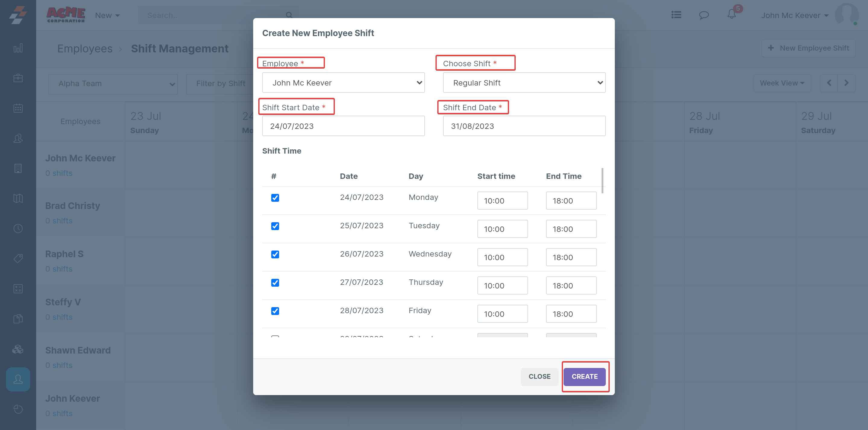Click the list view icon in header
This screenshot has height=430, width=868.
pos(676,15)
